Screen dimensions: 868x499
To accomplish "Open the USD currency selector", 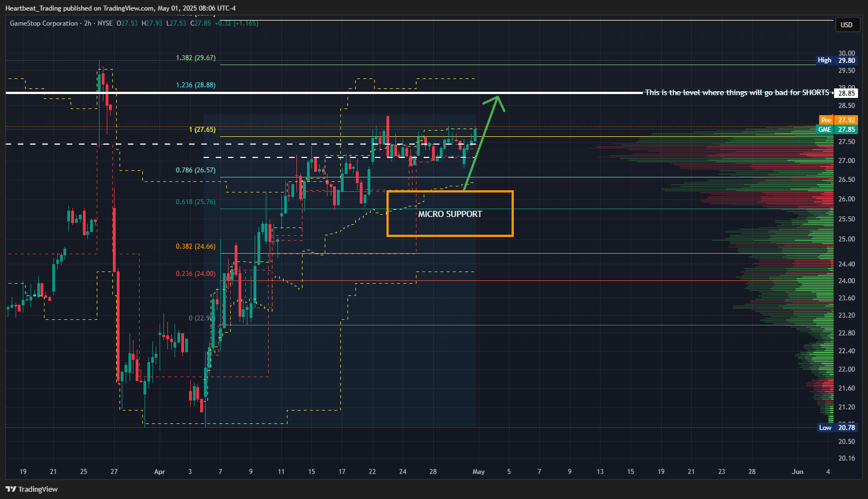I will tap(846, 24).
